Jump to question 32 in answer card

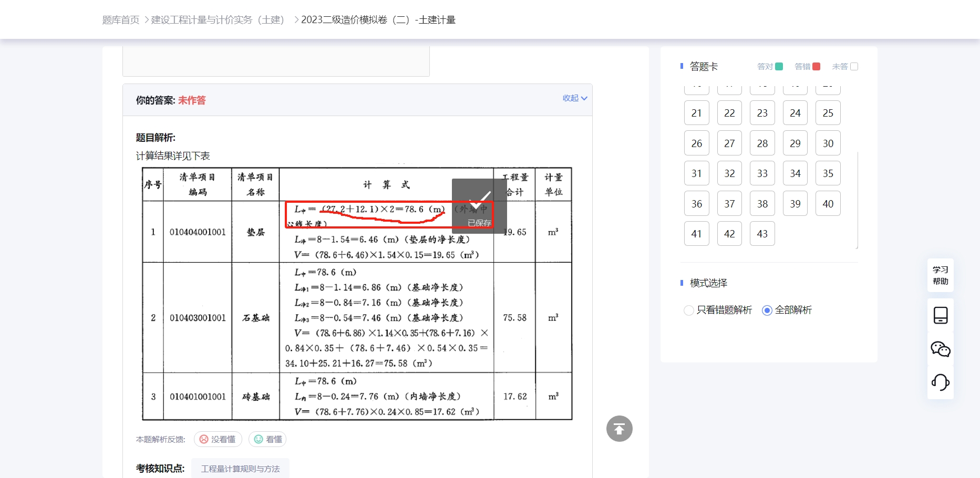tap(729, 173)
